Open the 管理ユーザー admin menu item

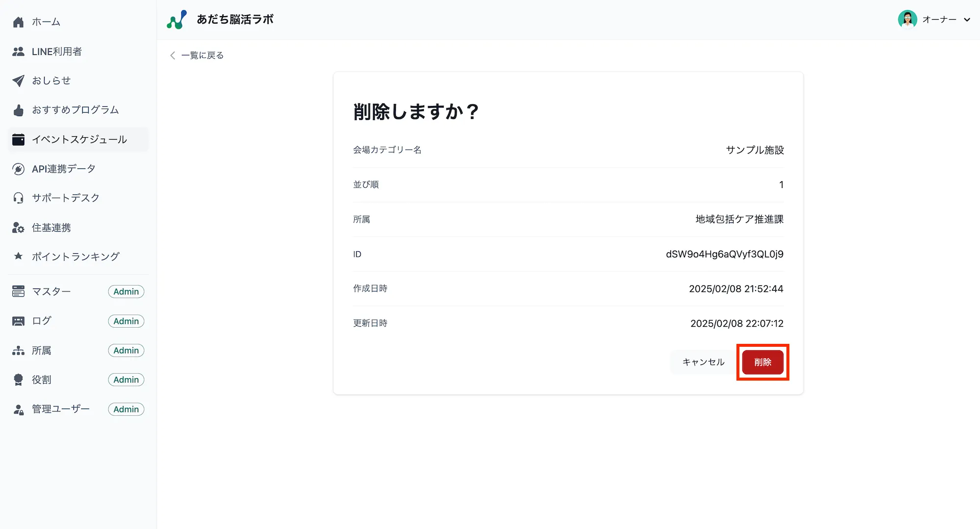tap(60, 409)
